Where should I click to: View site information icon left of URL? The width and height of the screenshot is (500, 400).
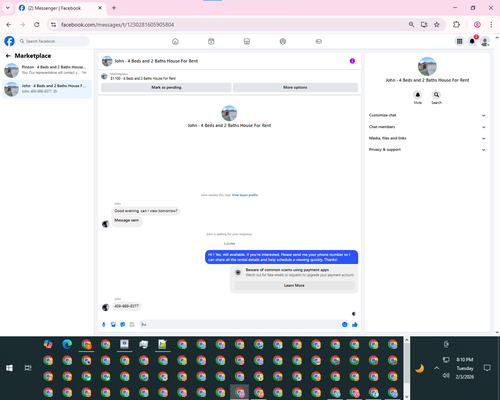(x=53, y=24)
